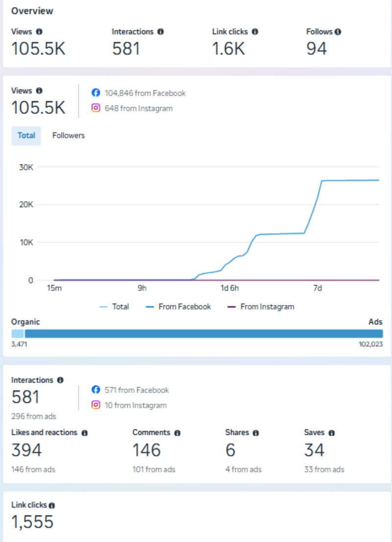Click info icon beside Follows

[338, 31]
